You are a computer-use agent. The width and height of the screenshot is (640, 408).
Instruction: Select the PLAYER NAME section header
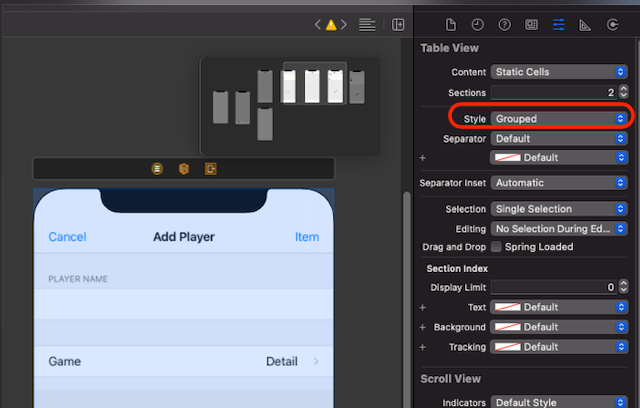coord(78,279)
